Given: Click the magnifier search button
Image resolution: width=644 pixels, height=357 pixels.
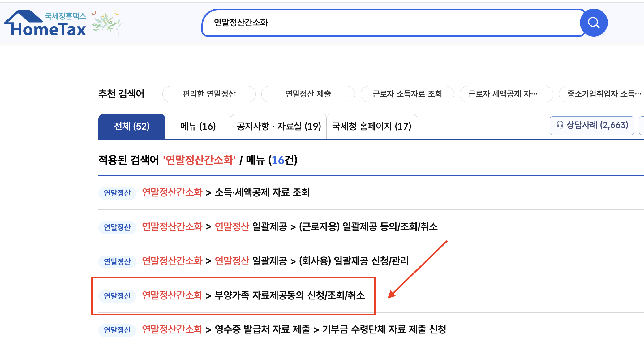Looking at the screenshot, I should coord(593,23).
